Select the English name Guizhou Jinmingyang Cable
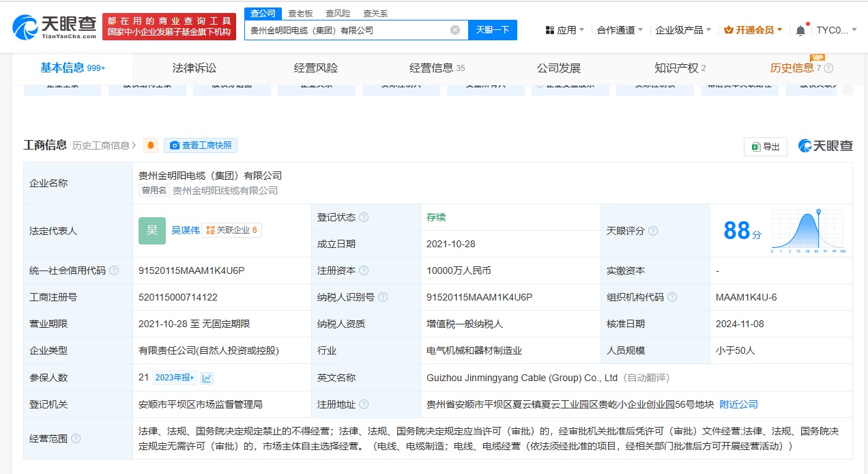Image resolution: width=868 pixels, height=474 pixels. click(522, 378)
